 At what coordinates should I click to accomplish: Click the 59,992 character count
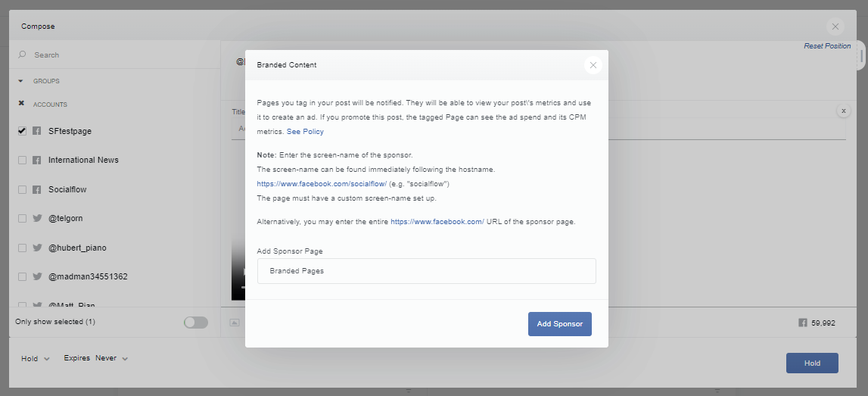(823, 323)
